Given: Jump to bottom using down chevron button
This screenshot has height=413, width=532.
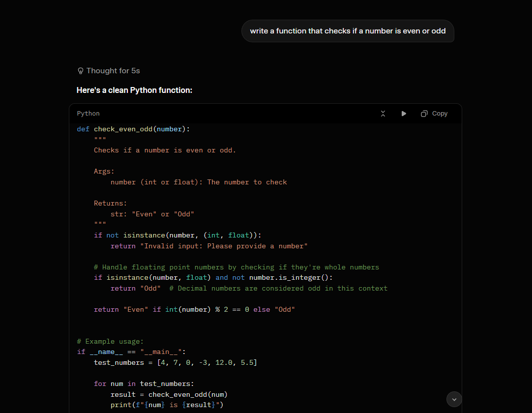Looking at the screenshot, I should (x=454, y=399).
